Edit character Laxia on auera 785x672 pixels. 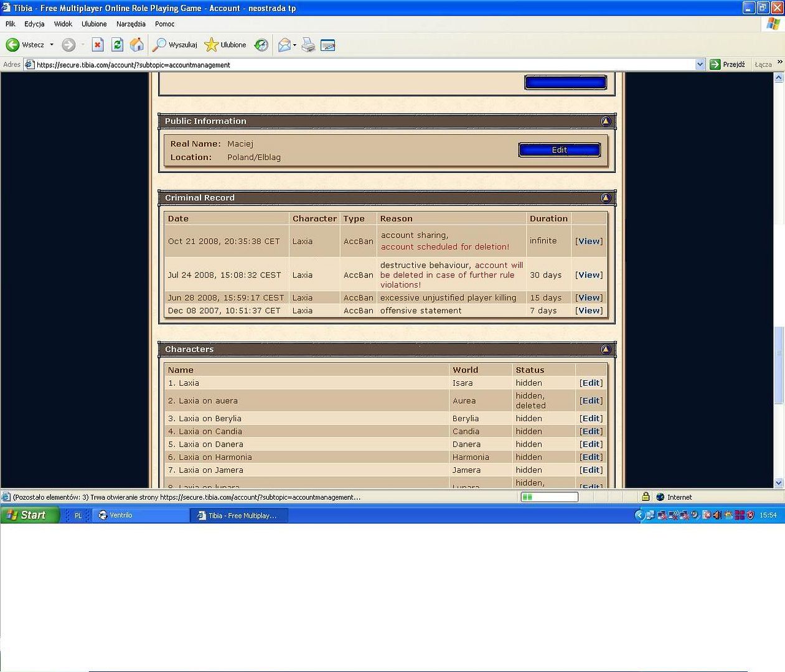click(591, 401)
